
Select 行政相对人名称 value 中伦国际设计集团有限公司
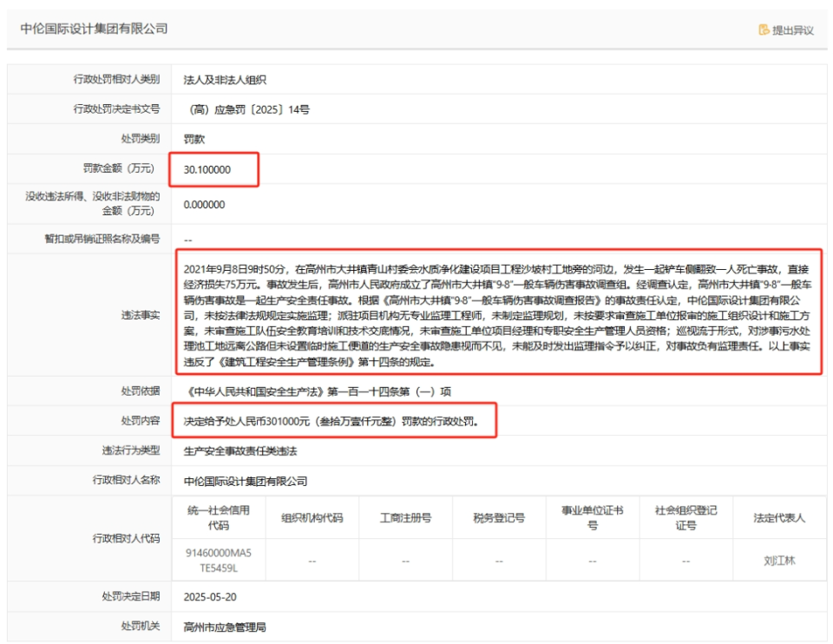pyautogui.click(x=246, y=482)
